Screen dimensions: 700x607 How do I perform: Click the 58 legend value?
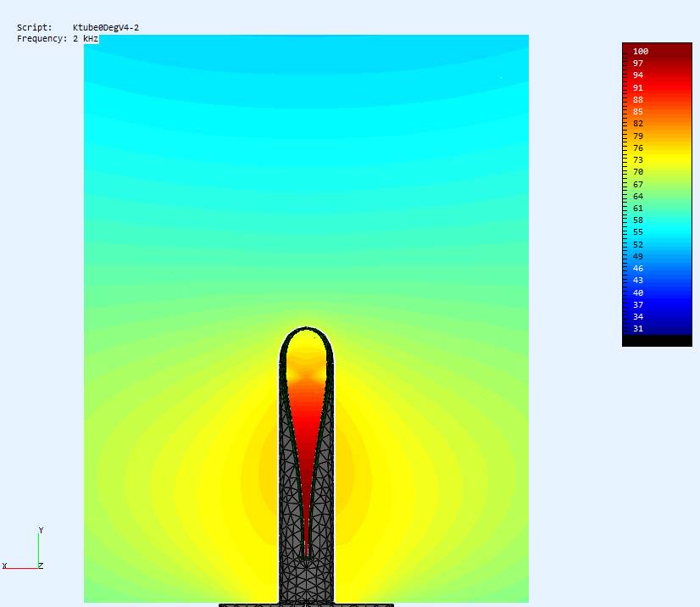(x=638, y=220)
